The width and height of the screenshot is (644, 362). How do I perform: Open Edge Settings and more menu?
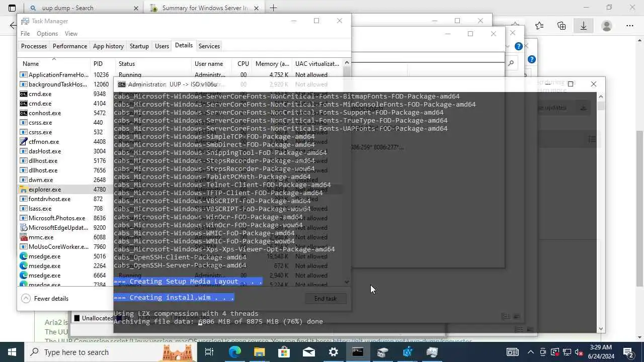coord(629,26)
